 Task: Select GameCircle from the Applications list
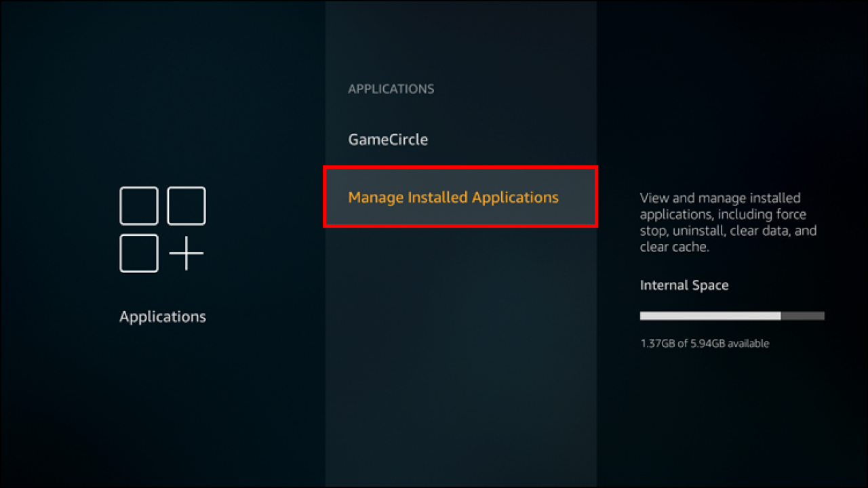click(x=387, y=139)
